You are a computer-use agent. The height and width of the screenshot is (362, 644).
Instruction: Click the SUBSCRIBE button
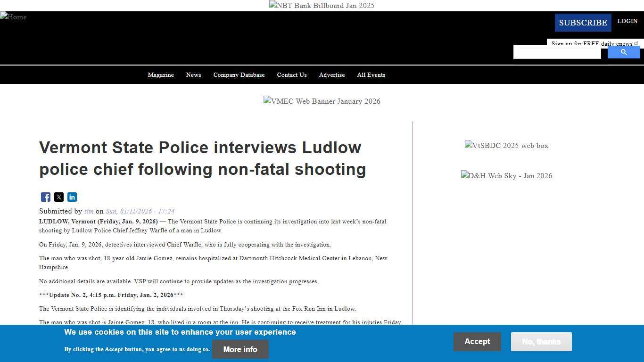pos(583,22)
